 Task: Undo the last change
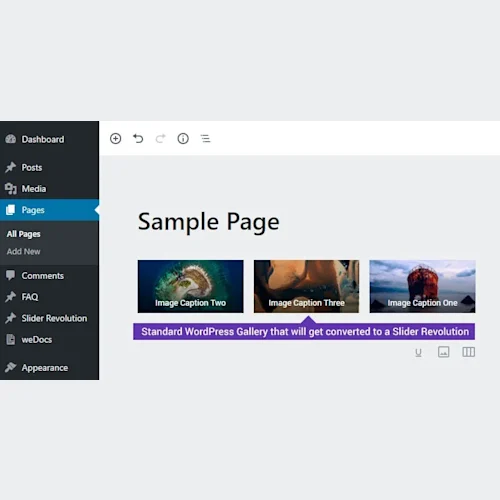(x=138, y=138)
